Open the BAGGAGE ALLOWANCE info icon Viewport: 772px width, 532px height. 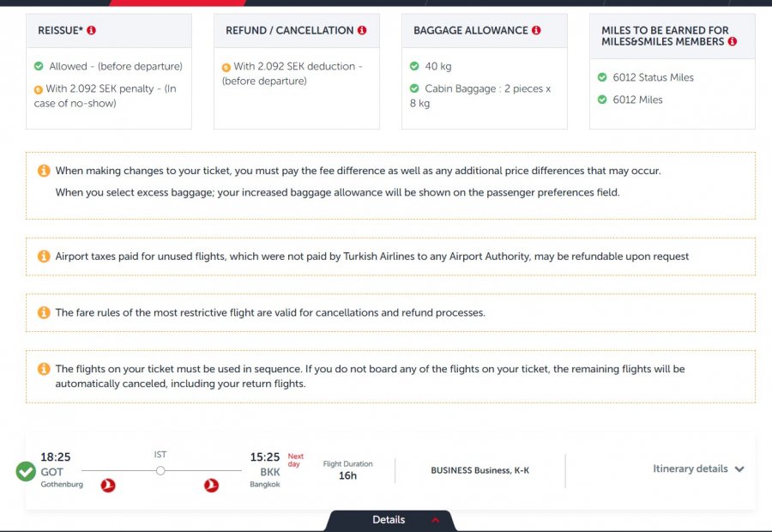(x=536, y=30)
